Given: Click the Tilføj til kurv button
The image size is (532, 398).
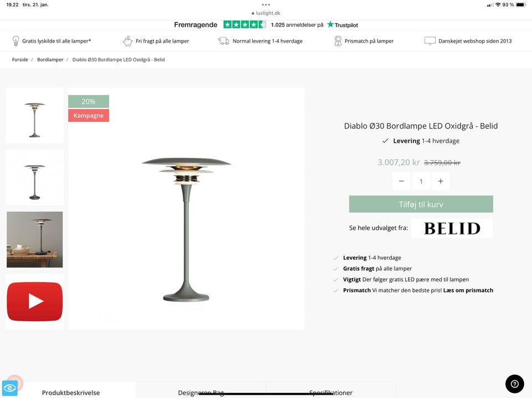Looking at the screenshot, I should pyautogui.click(x=421, y=204).
